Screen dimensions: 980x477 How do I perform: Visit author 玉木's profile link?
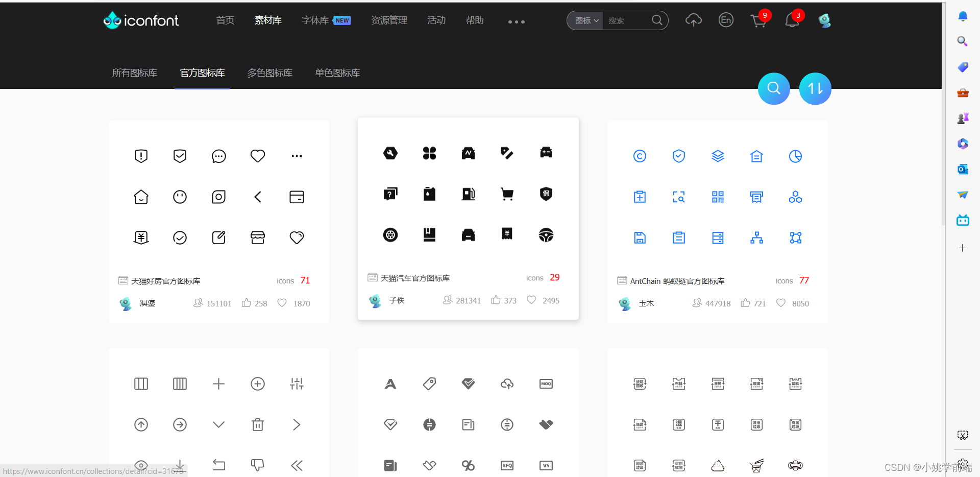646,303
